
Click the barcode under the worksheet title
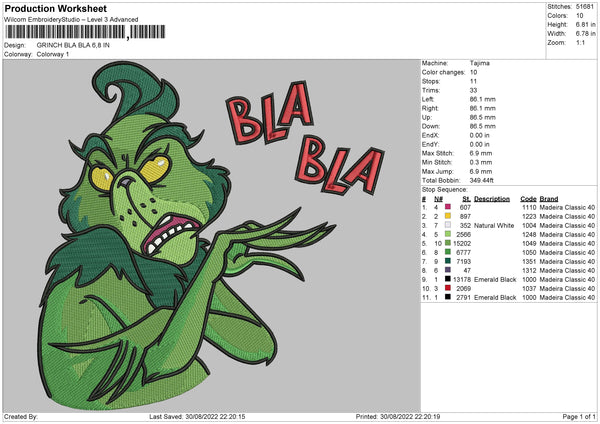tap(85, 32)
